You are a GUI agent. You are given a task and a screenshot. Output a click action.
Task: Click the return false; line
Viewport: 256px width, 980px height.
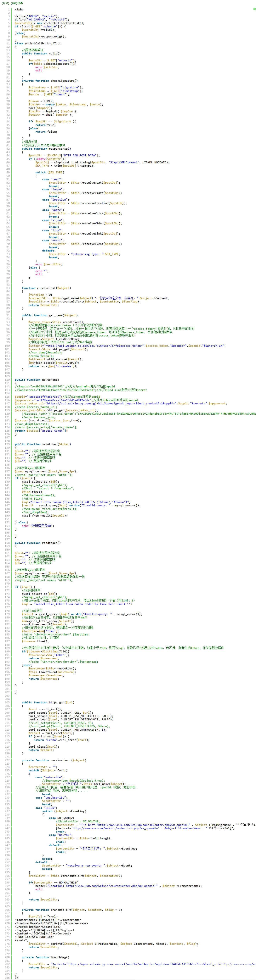point(47,132)
